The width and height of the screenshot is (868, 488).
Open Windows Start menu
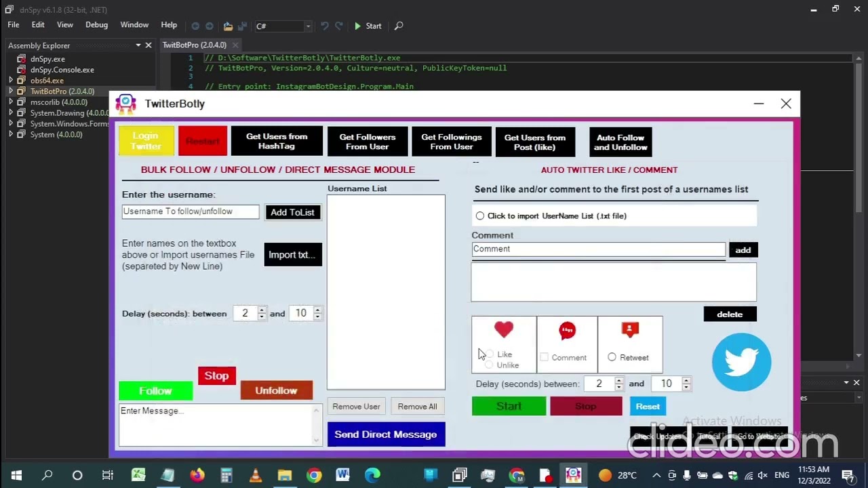[16, 475]
